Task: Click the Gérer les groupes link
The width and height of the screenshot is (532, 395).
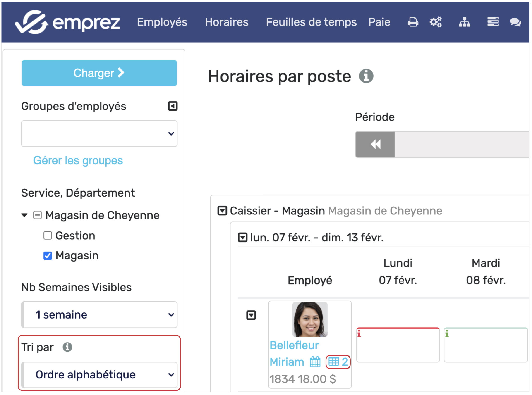Action: point(78,160)
